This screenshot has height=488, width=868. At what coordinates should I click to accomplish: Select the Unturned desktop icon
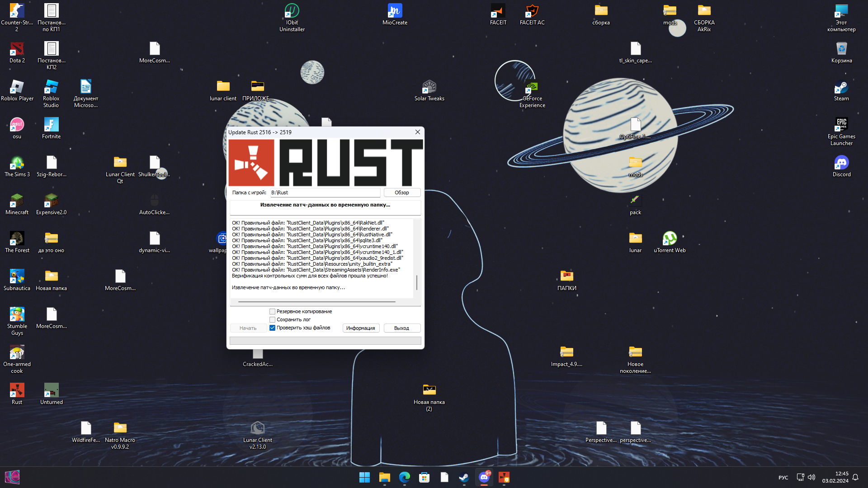coord(51,394)
